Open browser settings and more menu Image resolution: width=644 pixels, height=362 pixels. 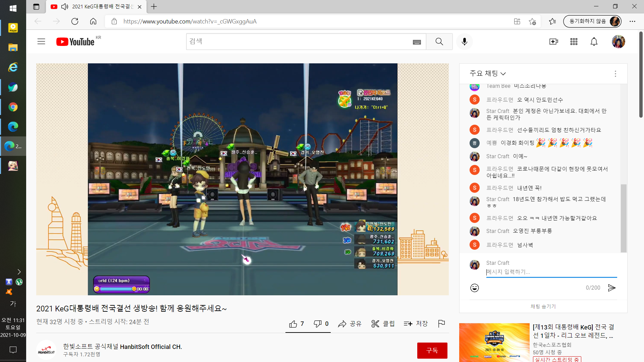(632, 21)
